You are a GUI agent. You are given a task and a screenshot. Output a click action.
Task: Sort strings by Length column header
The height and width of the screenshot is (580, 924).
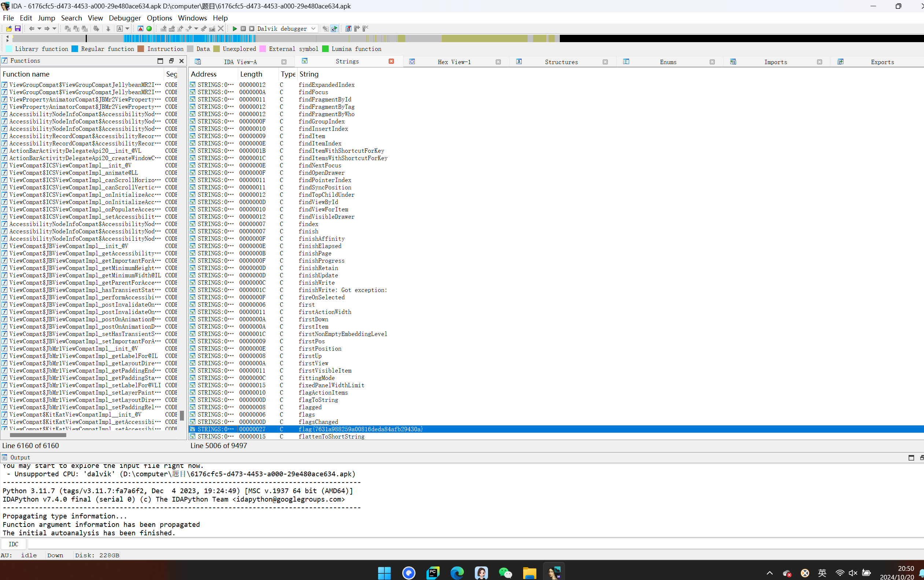pos(251,74)
